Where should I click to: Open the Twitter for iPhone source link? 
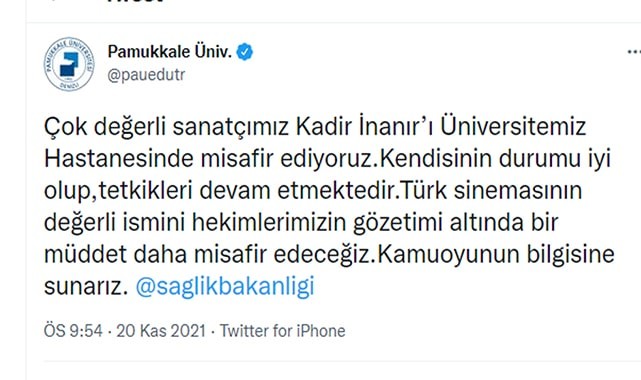[x=282, y=331]
